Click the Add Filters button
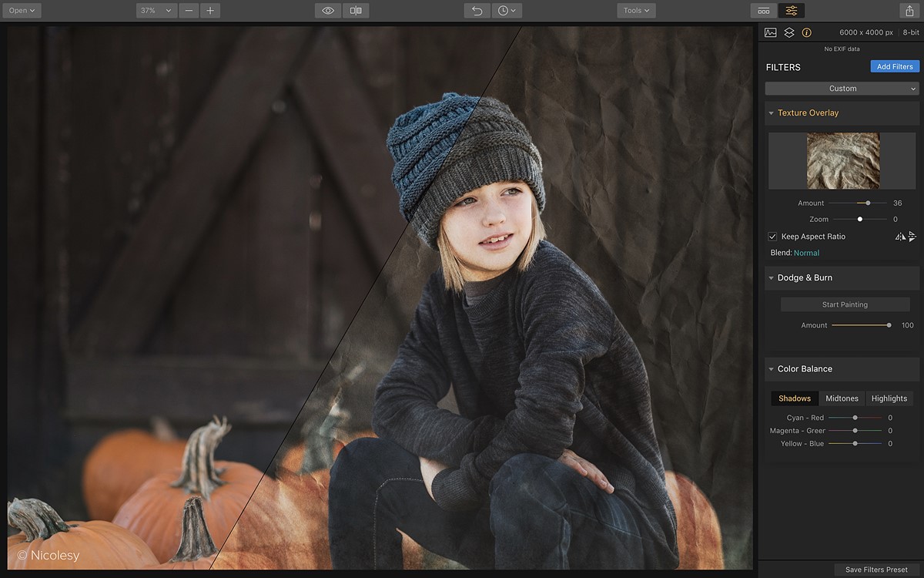This screenshot has width=924, height=578. click(x=895, y=67)
